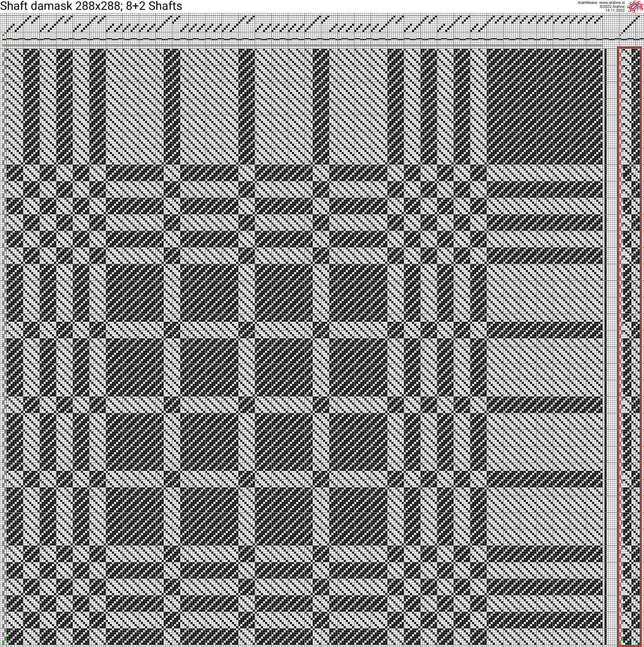Click the "©2022 Arahne" copyright text
The height and width of the screenshot is (647, 644).
pyautogui.click(x=612, y=7)
